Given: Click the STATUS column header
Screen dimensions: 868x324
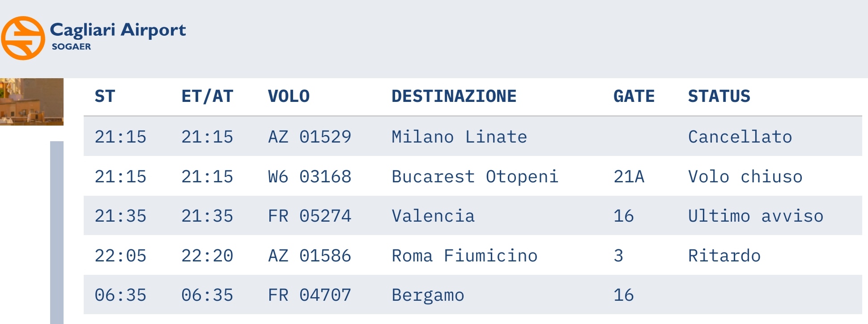Looking at the screenshot, I should click(x=719, y=97).
